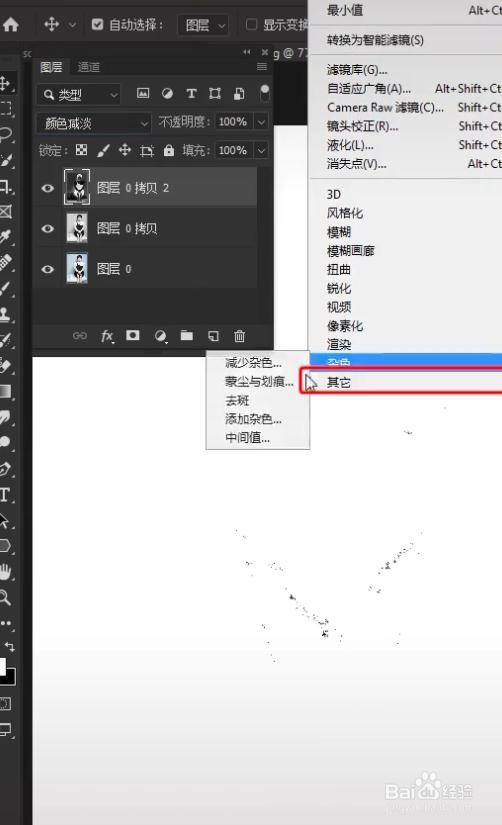Select the Eyedropper tool
The width and height of the screenshot is (502, 825).
click(x=5, y=237)
